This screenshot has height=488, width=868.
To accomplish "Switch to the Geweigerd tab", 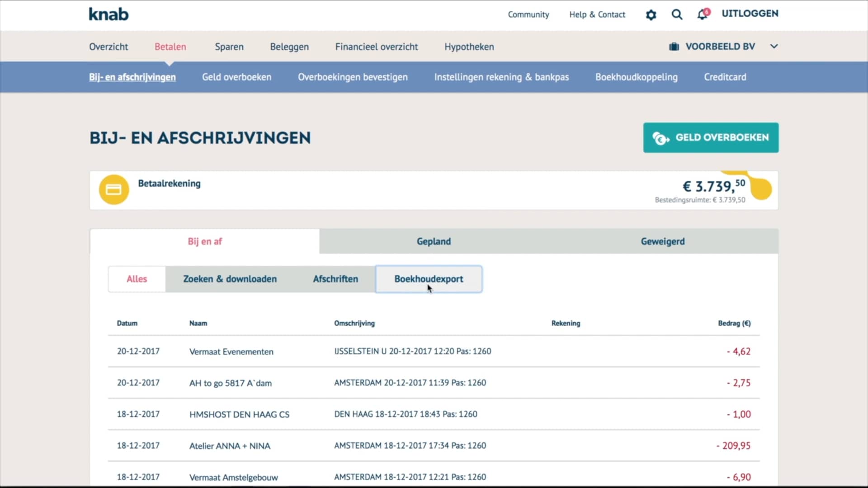I will [662, 241].
